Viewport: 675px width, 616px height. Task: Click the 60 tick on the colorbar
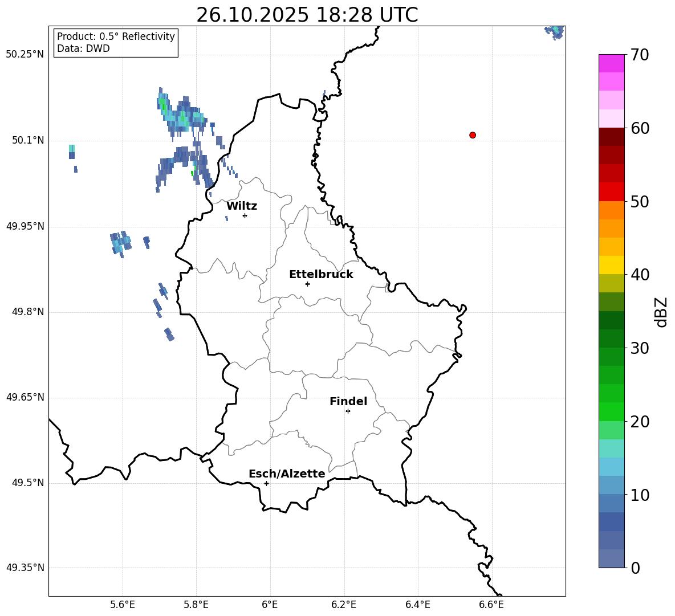(x=639, y=128)
